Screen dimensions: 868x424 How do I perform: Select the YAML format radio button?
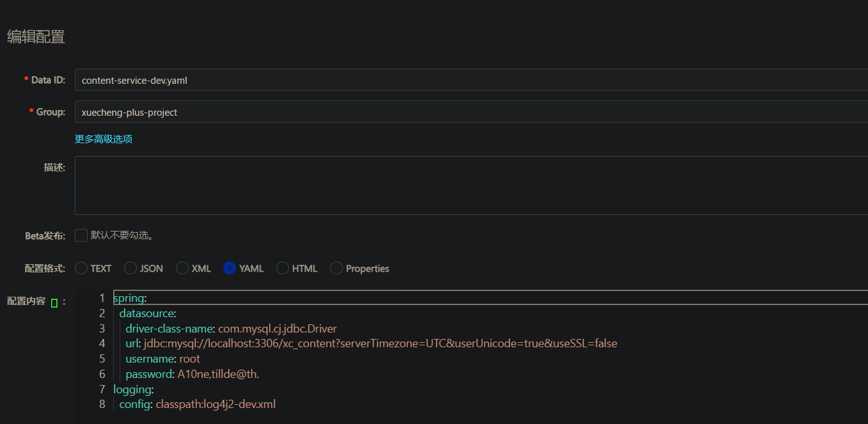230,269
